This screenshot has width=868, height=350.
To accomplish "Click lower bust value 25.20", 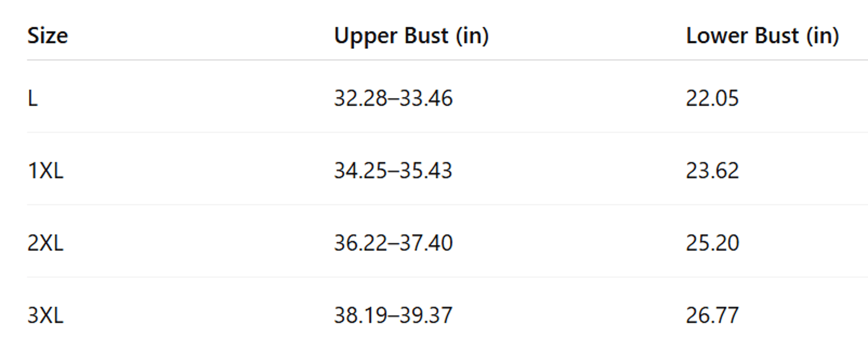I will 712,243.
